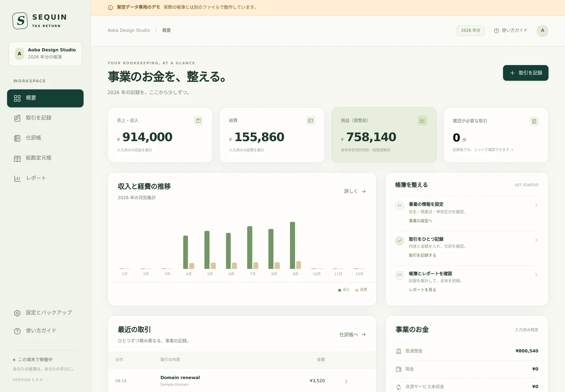Click 取引を記録する link
The height and width of the screenshot is (392, 565).
pyautogui.click(x=423, y=256)
